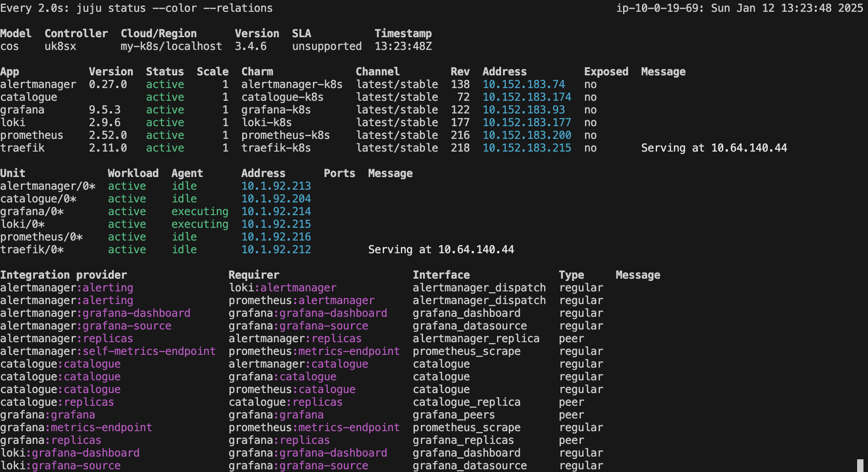The width and height of the screenshot is (868, 472).
Task: Click alertmanager revision '138'
Action: pyautogui.click(x=460, y=84)
